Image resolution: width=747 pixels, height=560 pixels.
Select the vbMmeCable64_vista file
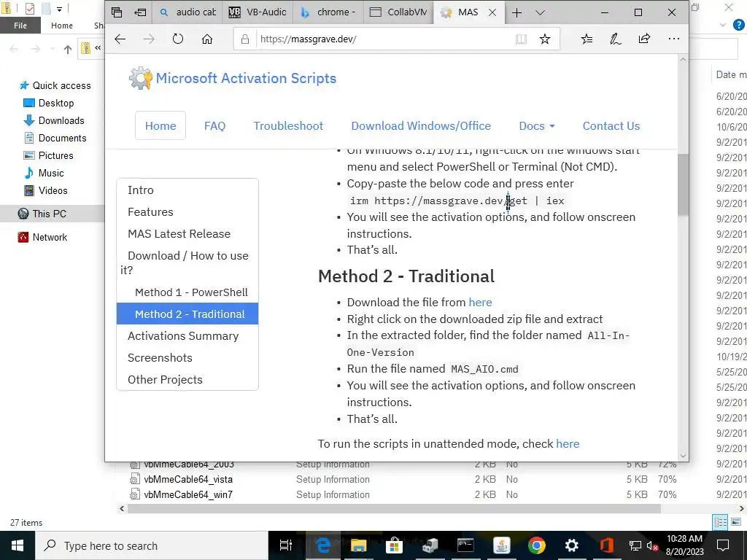tap(188, 479)
